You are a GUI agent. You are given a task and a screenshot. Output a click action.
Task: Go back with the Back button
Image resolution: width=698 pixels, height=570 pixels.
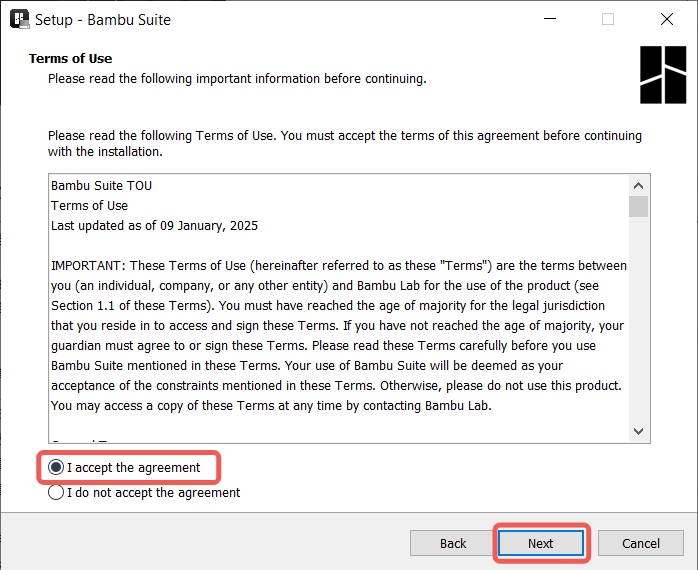click(453, 543)
